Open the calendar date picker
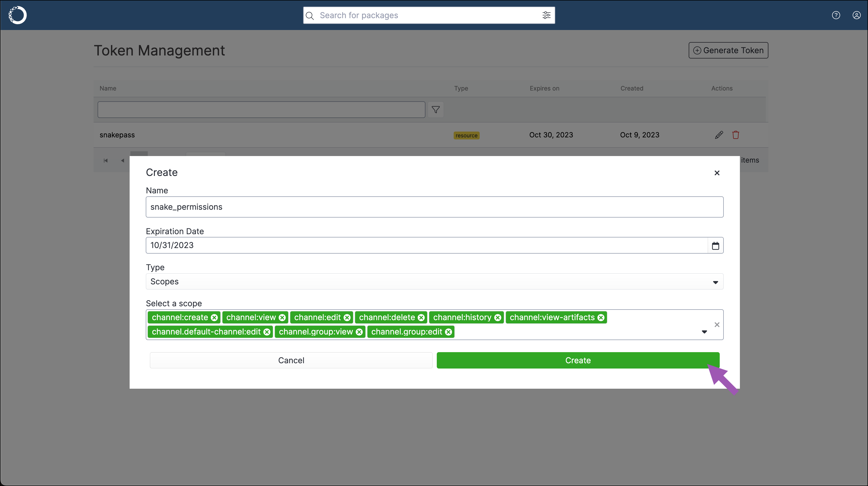 [715, 246]
